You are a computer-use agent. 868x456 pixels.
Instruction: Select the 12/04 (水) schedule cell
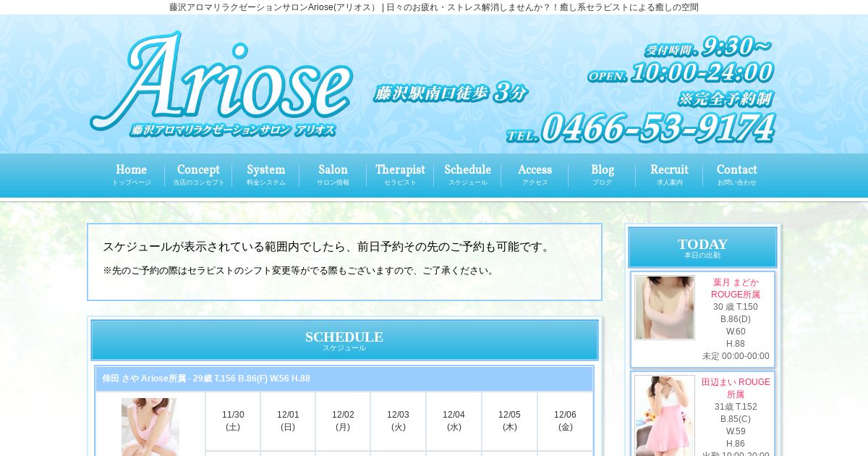click(x=454, y=421)
